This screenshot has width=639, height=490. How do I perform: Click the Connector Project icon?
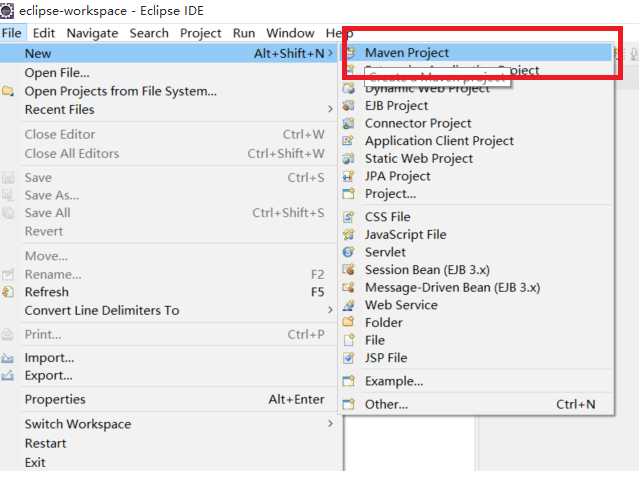pyautogui.click(x=349, y=123)
